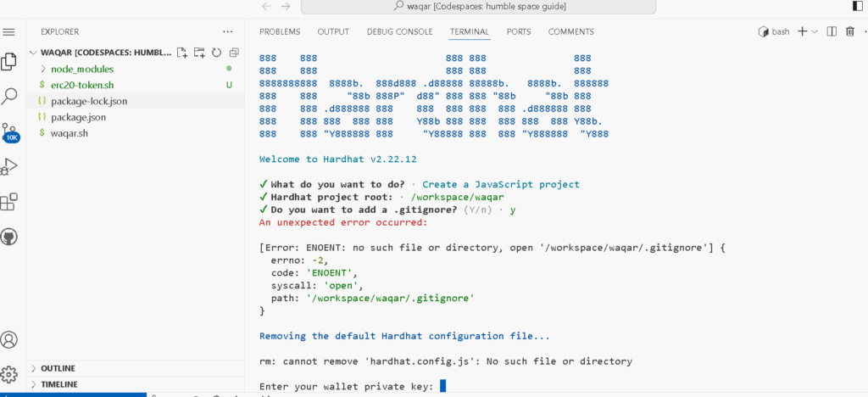Open the Run and Debug view
The width and height of the screenshot is (868, 397).
click(x=8, y=167)
